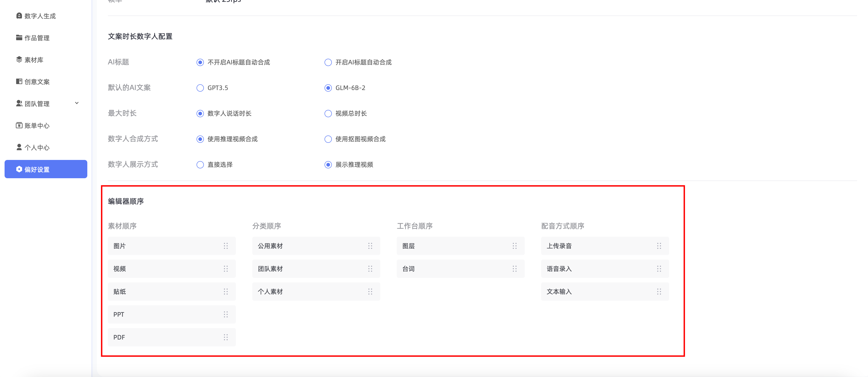The height and width of the screenshot is (377, 868).
Task: Click the 配音方式顺序 column label
Action: coord(562,226)
